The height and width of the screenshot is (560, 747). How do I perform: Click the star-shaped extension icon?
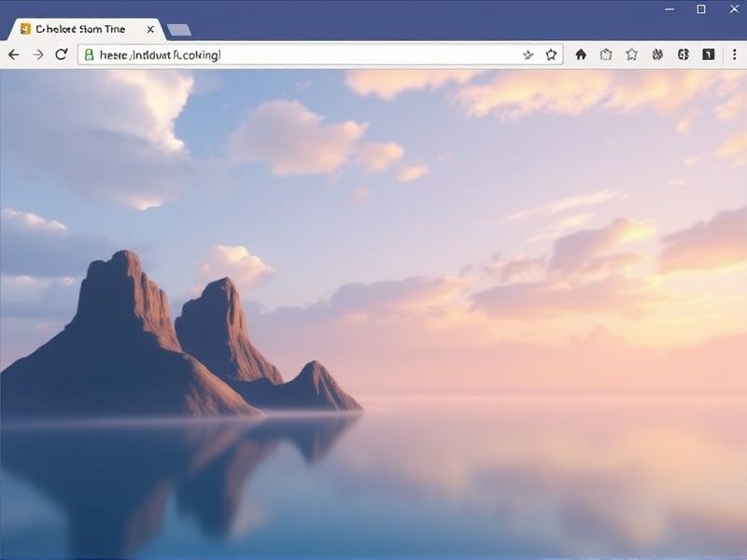tap(633, 54)
